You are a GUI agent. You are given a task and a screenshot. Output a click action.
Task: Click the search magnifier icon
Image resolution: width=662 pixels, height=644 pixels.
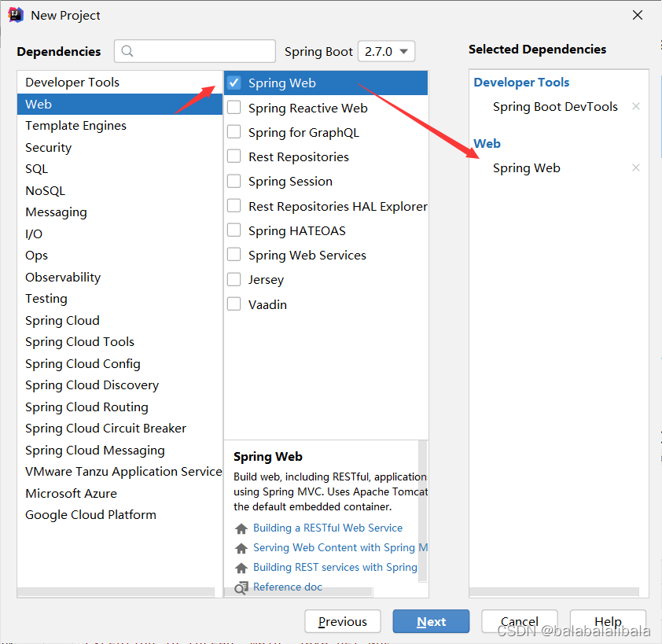coord(127,51)
